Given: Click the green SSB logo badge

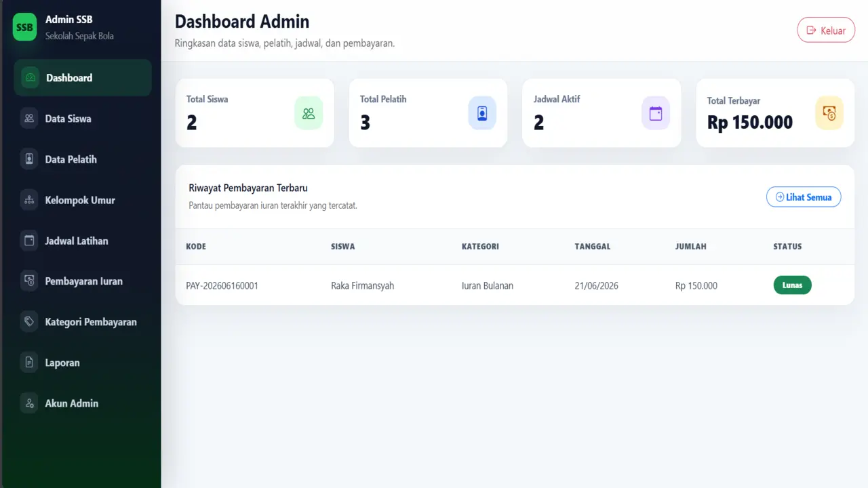Looking at the screenshot, I should click(25, 27).
